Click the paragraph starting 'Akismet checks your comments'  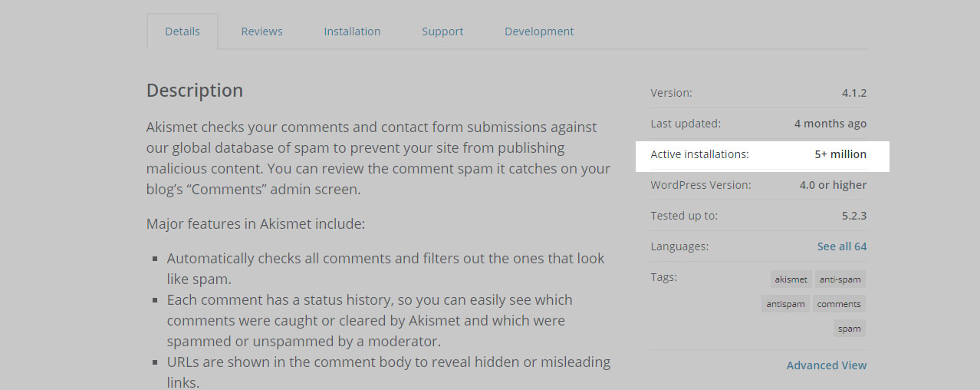tap(378, 158)
